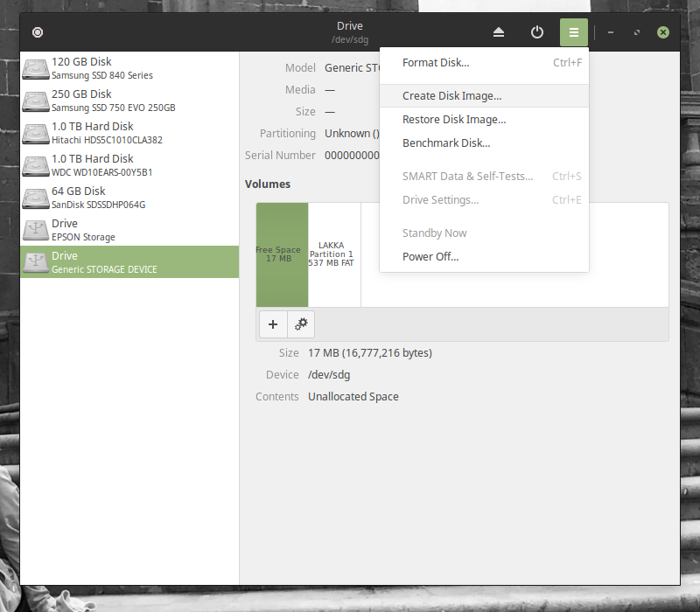Select the 250 GB Samsung SSD 750 EVO
The image size is (700, 612).
(129, 101)
